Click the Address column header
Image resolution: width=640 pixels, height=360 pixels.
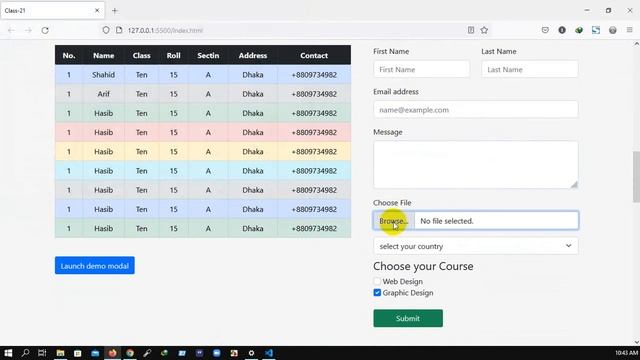[253, 56]
